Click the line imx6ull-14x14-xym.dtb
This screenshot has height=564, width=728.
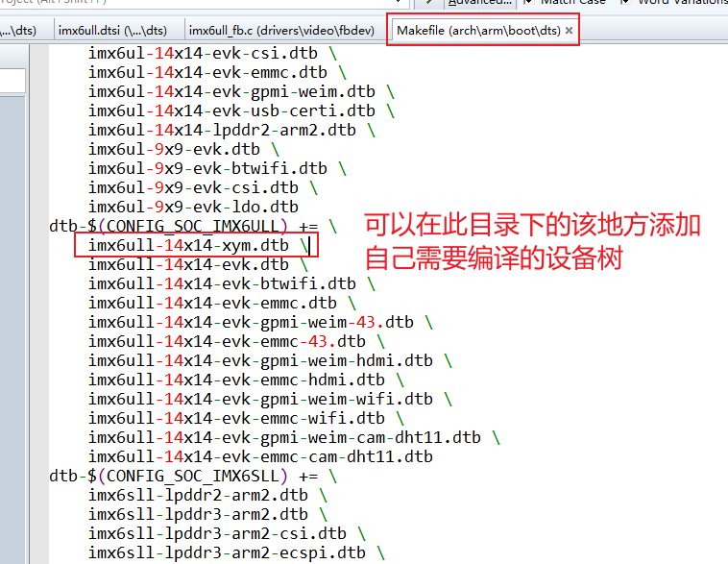[x=198, y=245]
